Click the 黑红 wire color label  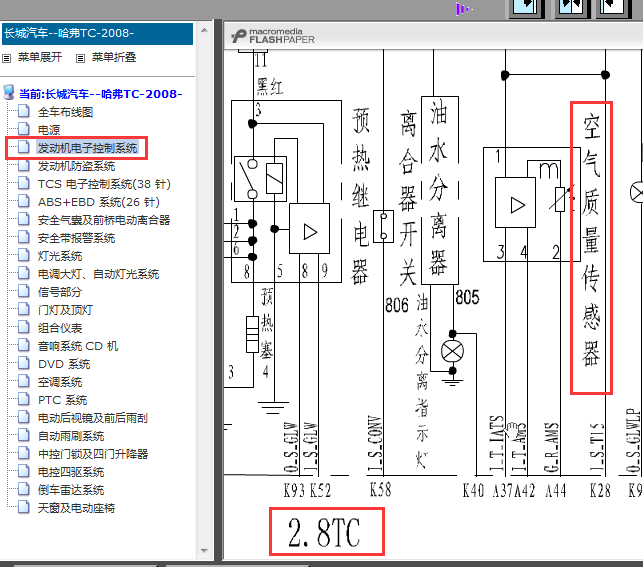coord(269,87)
